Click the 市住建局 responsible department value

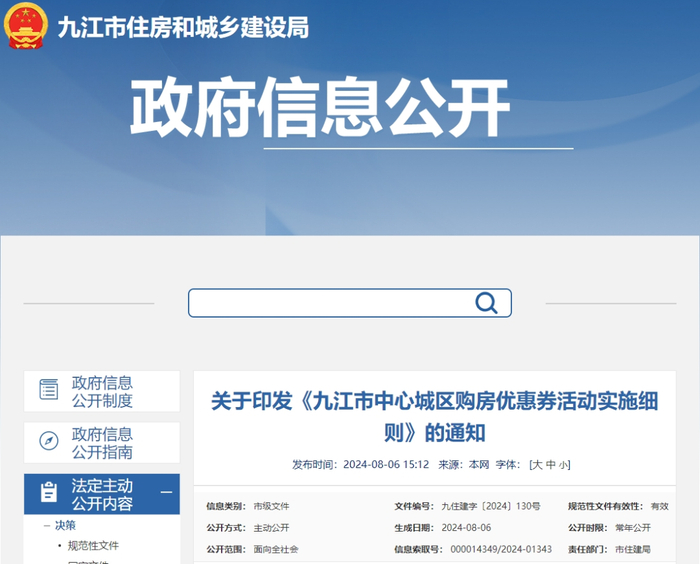pyautogui.click(x=633, y=549)
